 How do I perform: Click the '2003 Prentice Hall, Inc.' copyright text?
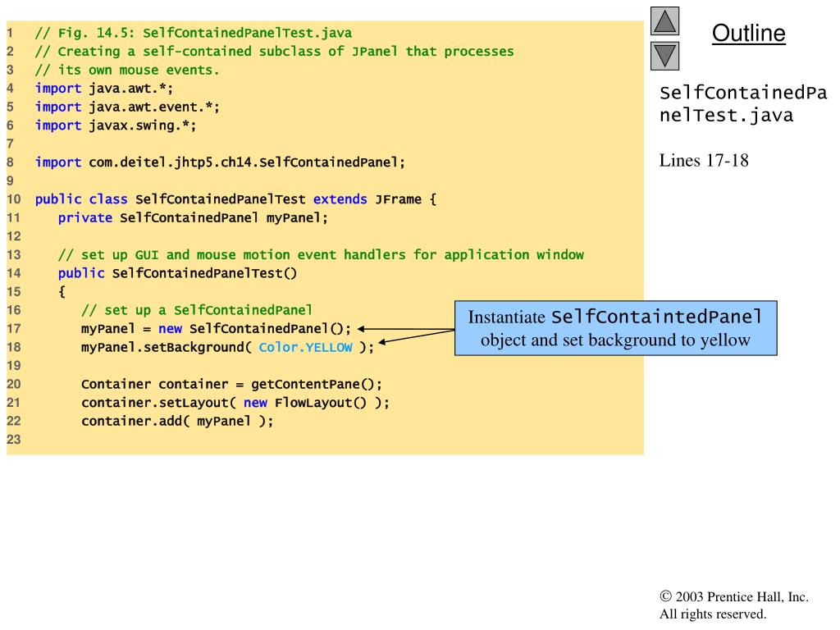734,597
